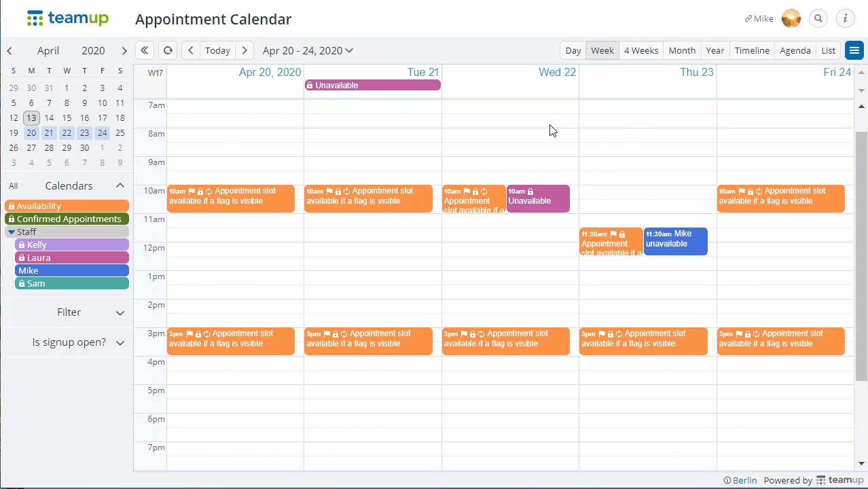
Task: Toggle Confirmed Appointments calendar visibility
Action: [67, 219]
